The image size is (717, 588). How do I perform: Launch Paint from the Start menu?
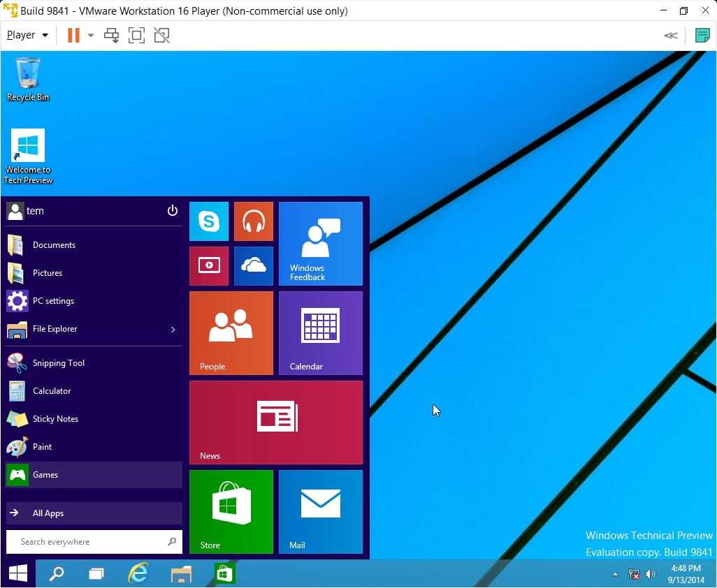[x=94, y=447]
